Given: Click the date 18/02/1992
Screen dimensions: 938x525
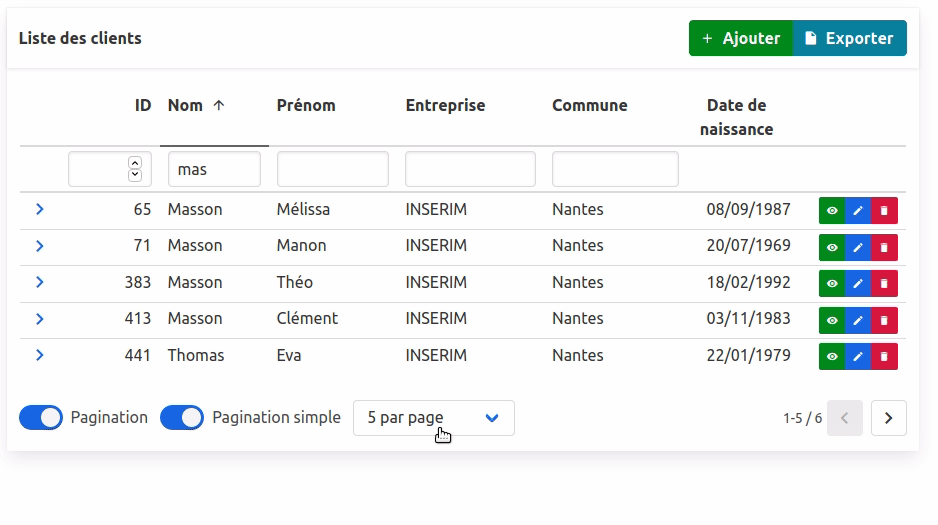Looking at the screenshot, I should [x=748, y=282].
